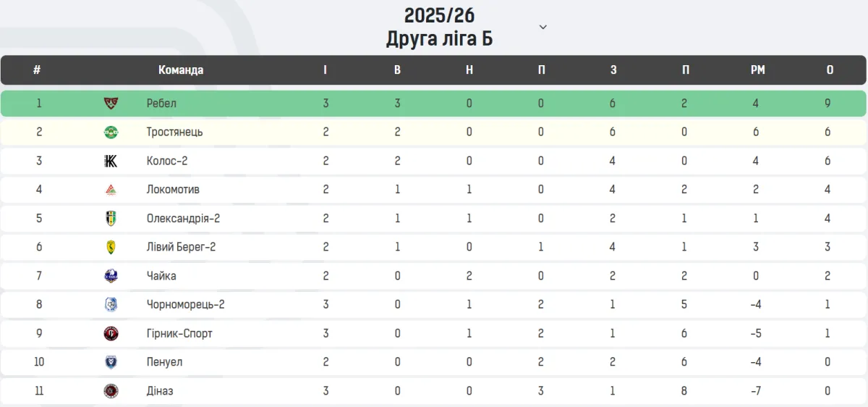Open the Чорноморець-2 team link

[x=185, y=305]
